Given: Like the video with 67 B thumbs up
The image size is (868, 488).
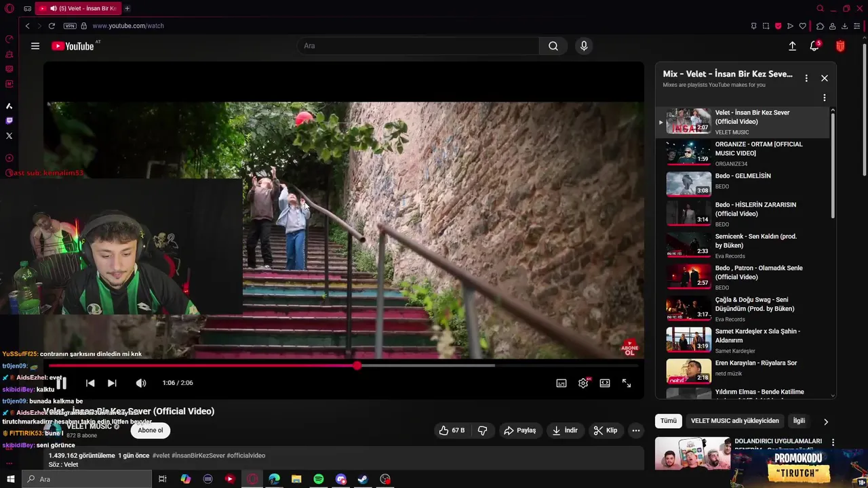Looking at the screenshot, I should pos(452,430).
